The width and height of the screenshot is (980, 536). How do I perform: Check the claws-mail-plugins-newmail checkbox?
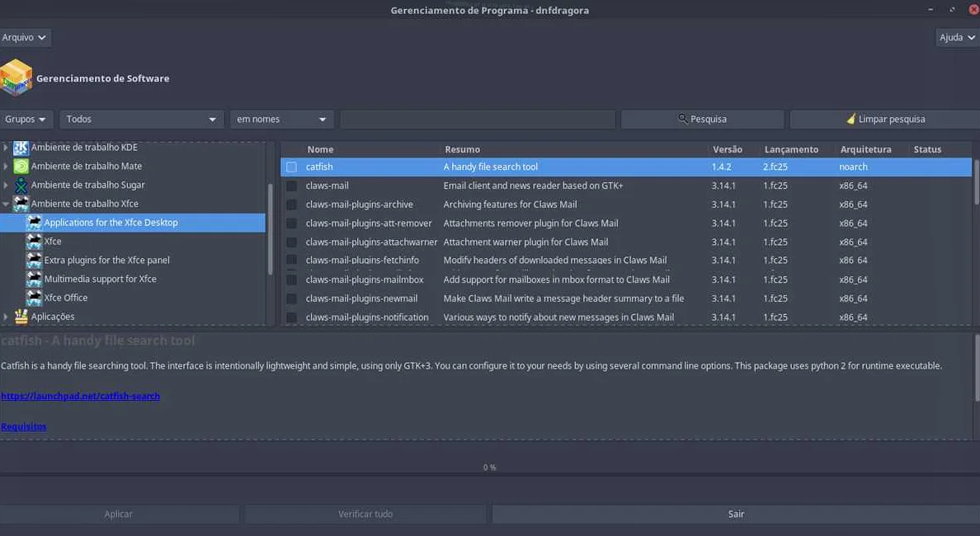pos(291,299)
